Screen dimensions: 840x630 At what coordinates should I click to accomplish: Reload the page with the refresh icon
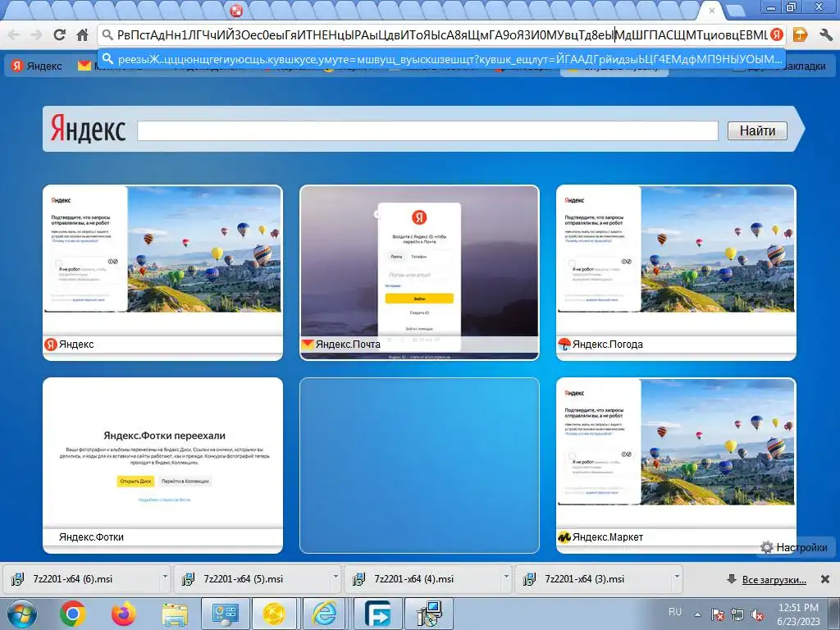pyautogui.click(x=59, y=34)
